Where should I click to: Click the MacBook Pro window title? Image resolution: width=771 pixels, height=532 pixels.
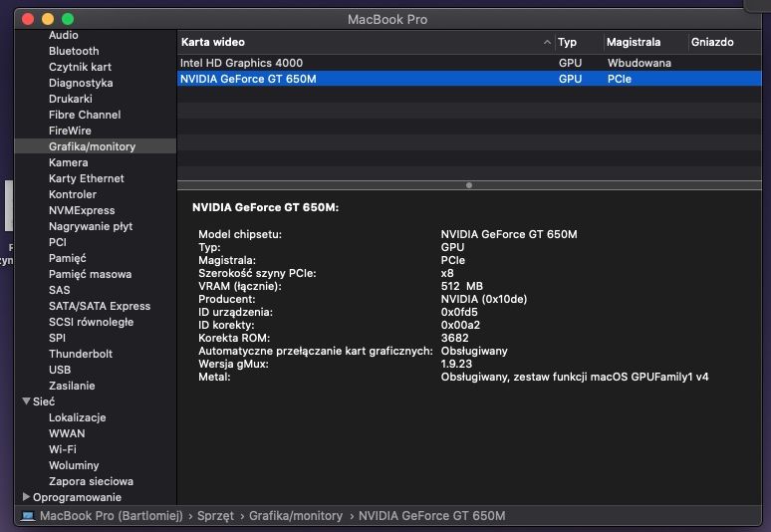point(387,20)
